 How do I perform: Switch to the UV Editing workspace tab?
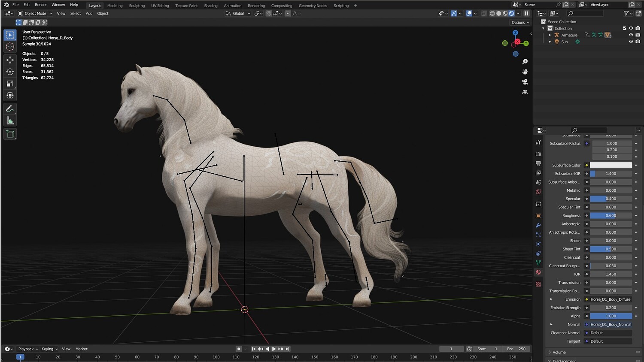pos(160,6)
